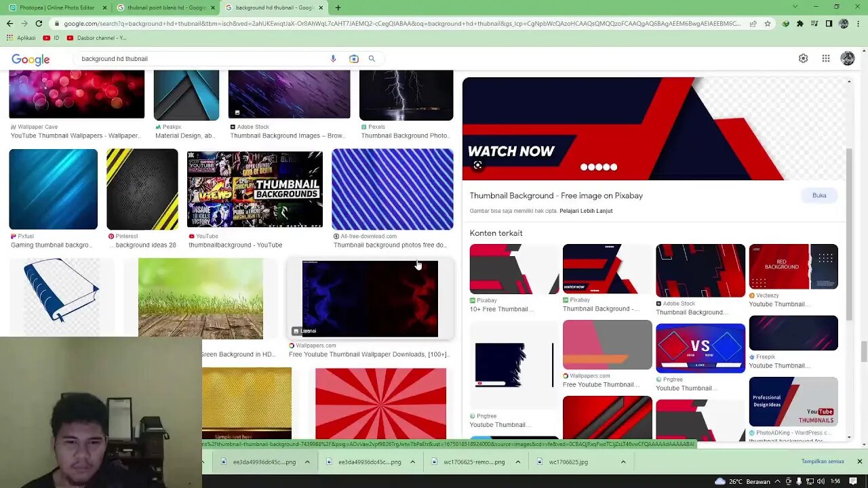Open the THUMBNAIL BACKGROUNDS YouTube result
The image size is (868, 488).
tap(255, 190)
